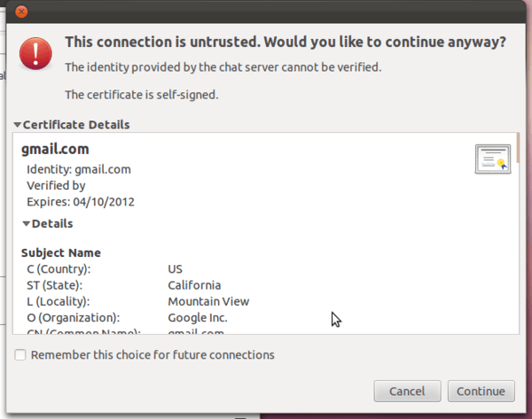Collapse the Certificate Details expander
Screen dimensions: 532x419
(x=18, y=125)
